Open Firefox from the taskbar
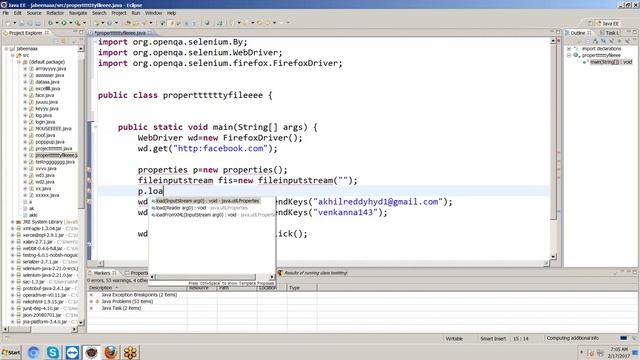Image resolution: width=640 pixels, height=360 pixels. pos(111,352)
